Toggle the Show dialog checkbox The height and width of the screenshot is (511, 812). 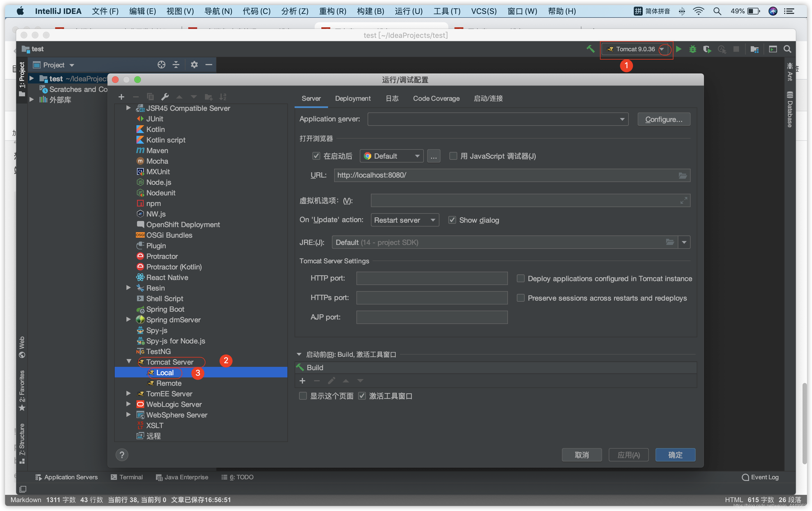click(452, 220)
